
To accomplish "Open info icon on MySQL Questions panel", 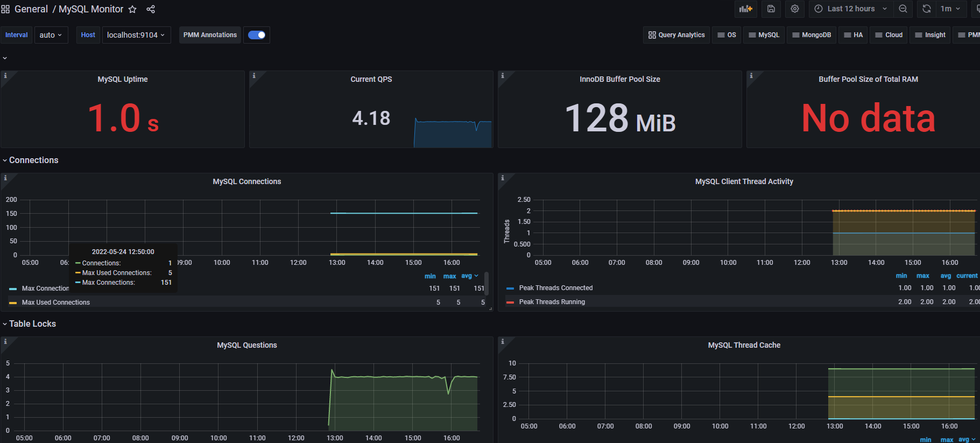I will 5,342.
